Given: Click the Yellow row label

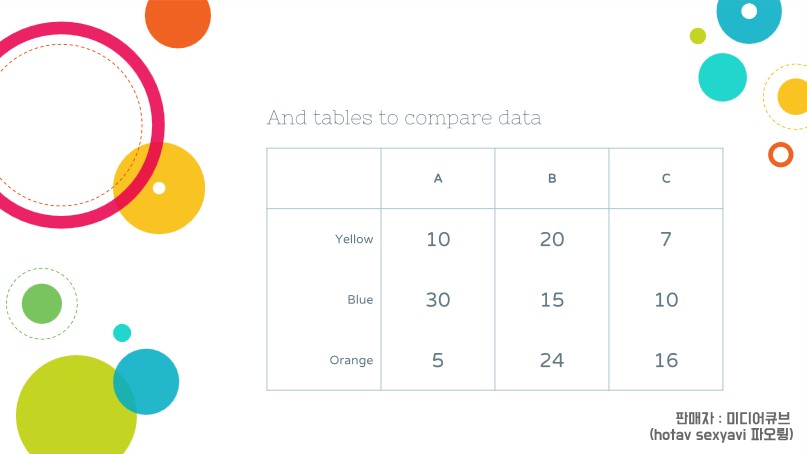Looking at the screenshot, I should [x=354, y=239].
